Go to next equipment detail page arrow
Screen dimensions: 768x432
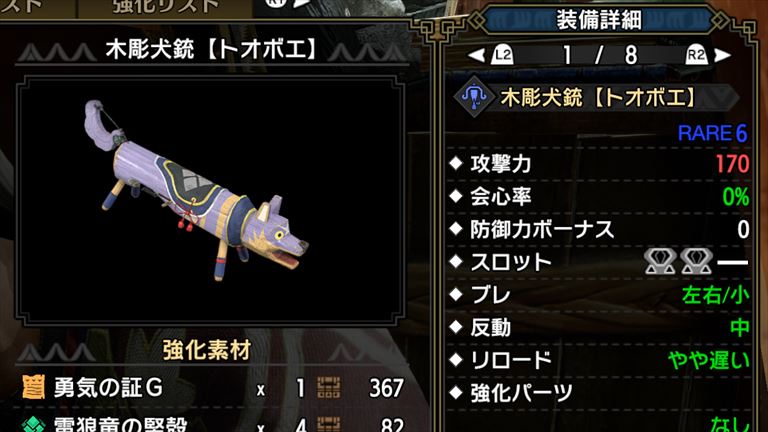click(722, 55)
